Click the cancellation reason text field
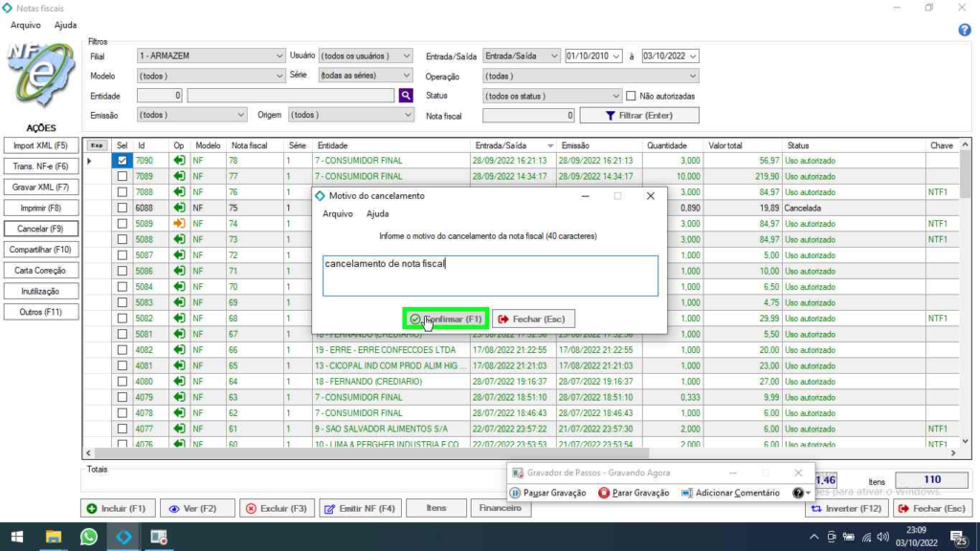 pos(490,275)
